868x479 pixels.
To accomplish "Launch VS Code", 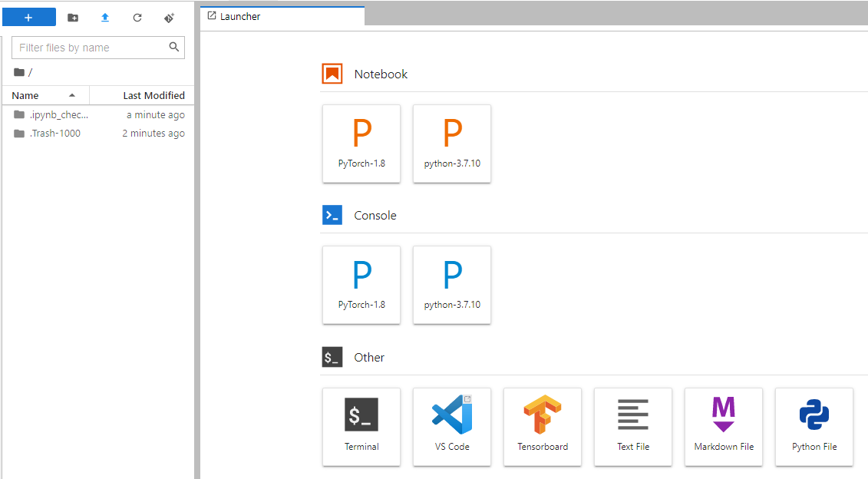I will [x=452, y=426].
